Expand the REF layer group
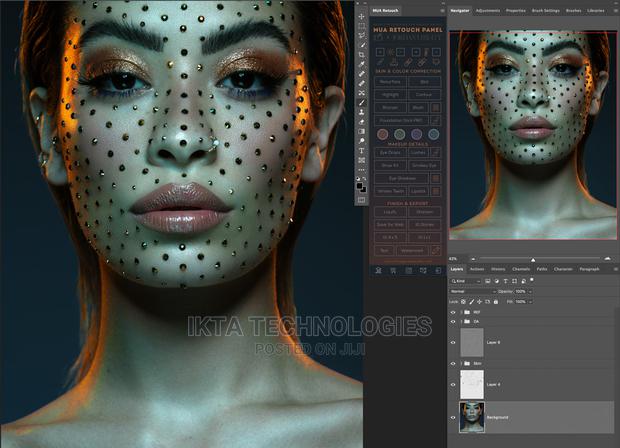Viewport: 620px width, 448px height. point(461,312)
